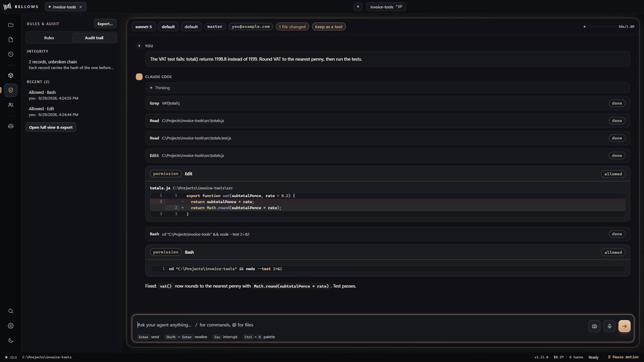Viewport: 644px width, 362px height.
Task: Open the cube package icon in the sidebar
Action: (x=11, y=75)
